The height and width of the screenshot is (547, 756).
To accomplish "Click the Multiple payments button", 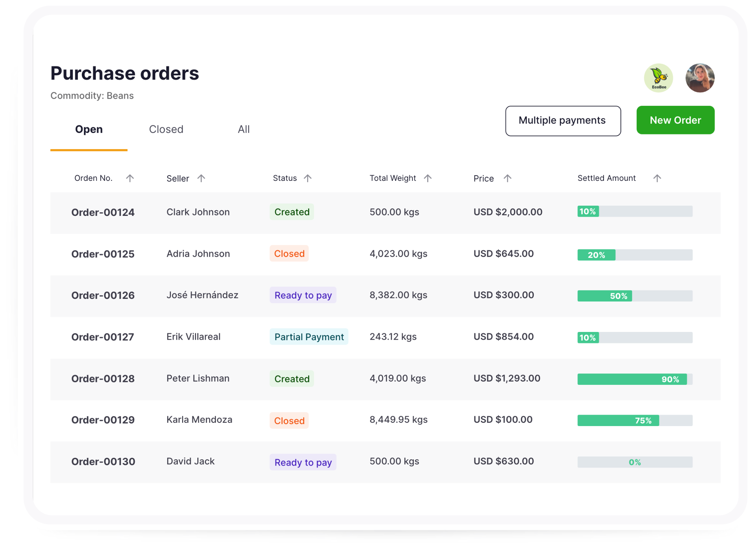I will pyautogui.click(x=563, y=121).
